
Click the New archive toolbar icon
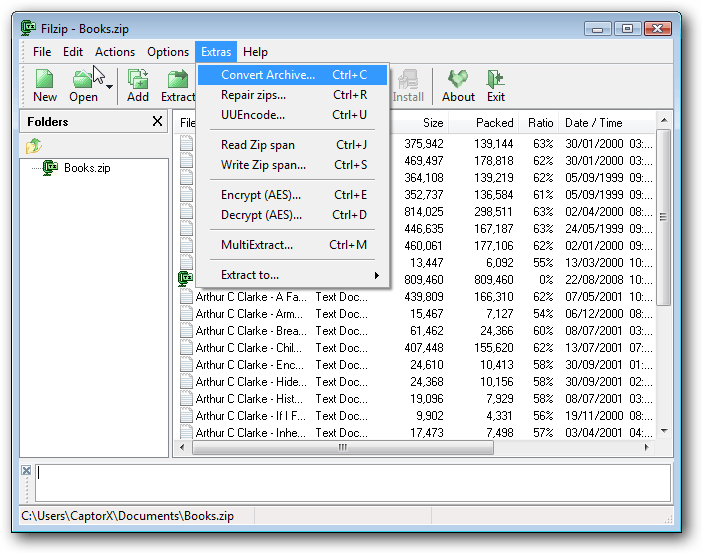pyautogui.click(x=45, y=85)
